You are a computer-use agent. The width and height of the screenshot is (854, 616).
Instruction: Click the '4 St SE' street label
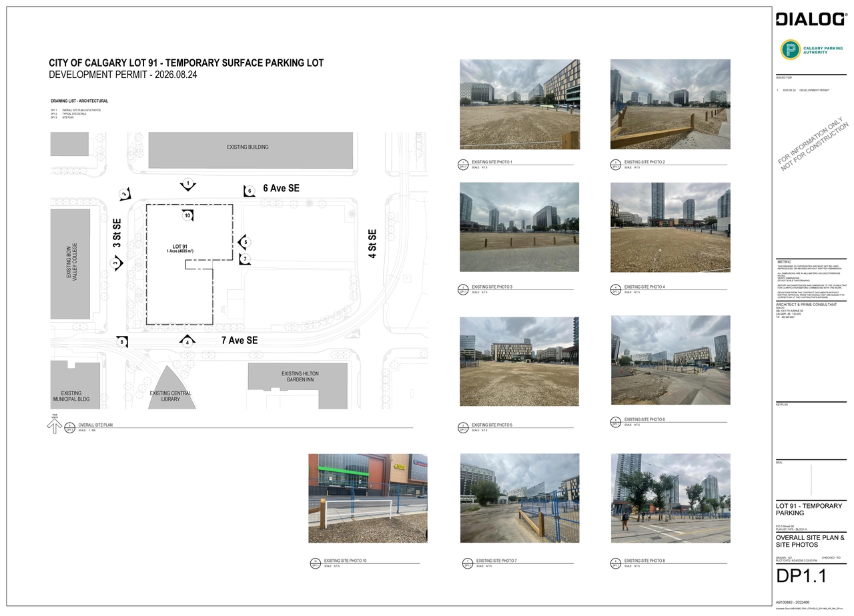372,243
